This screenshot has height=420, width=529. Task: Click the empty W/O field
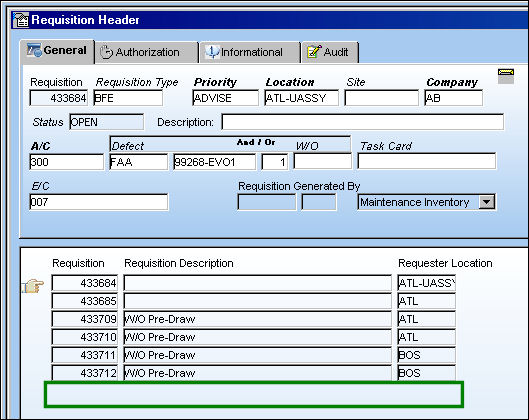(x=323, y=161)
